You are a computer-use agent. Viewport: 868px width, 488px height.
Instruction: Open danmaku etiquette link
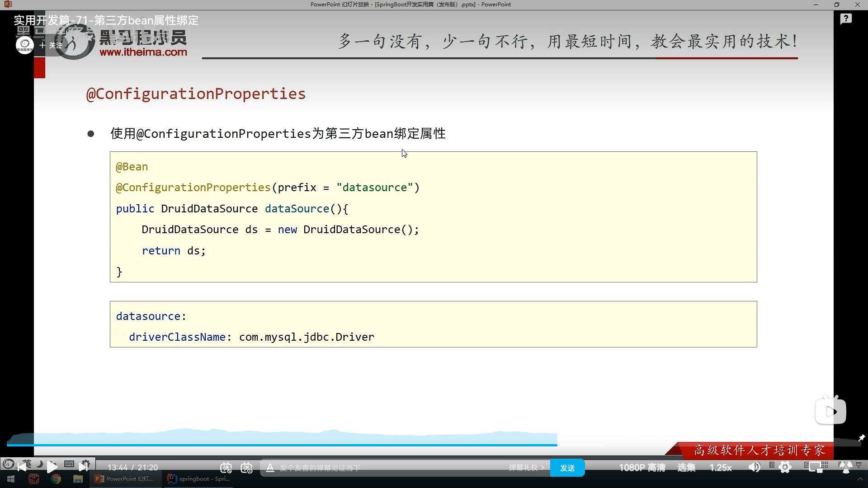pos(526,468)
